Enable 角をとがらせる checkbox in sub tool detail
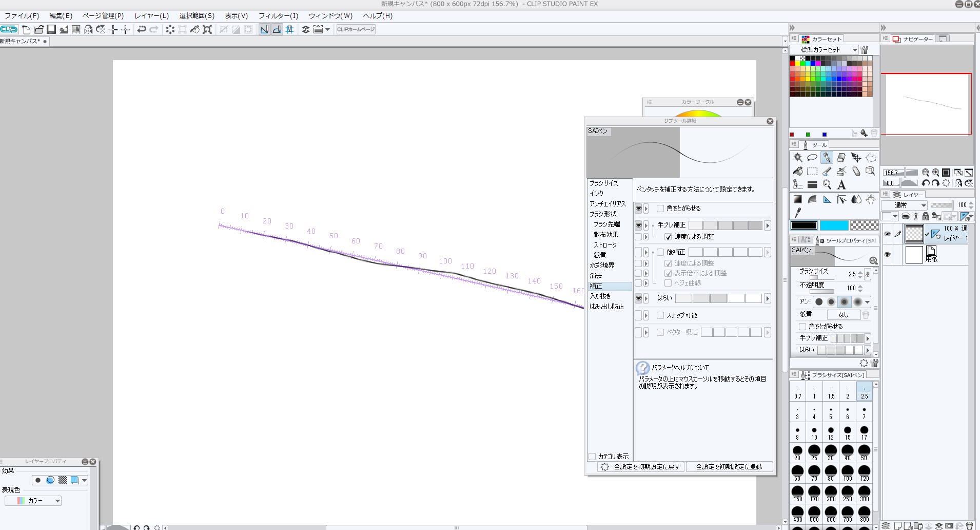This screenshot has height=530, width=980. [x=660, y=209]
